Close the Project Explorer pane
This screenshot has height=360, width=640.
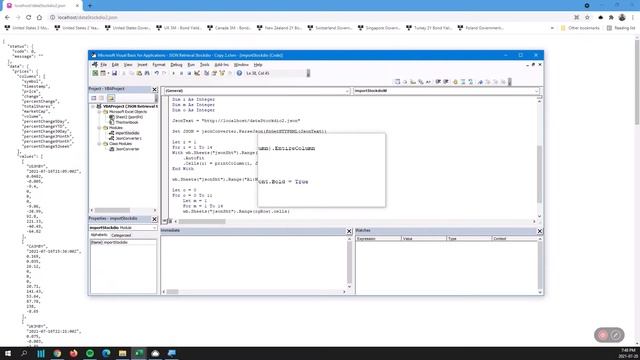pyautogui.click(x=155, y=89)
